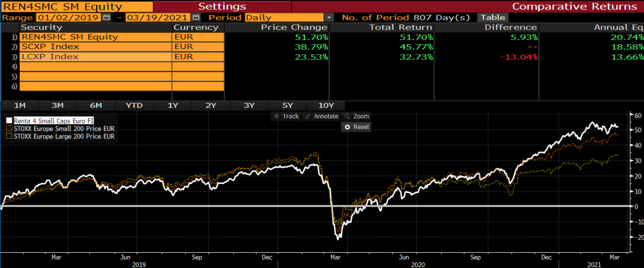644x268 pixels.
Task: Click the Total Return column header
Action: click(401, 27)
